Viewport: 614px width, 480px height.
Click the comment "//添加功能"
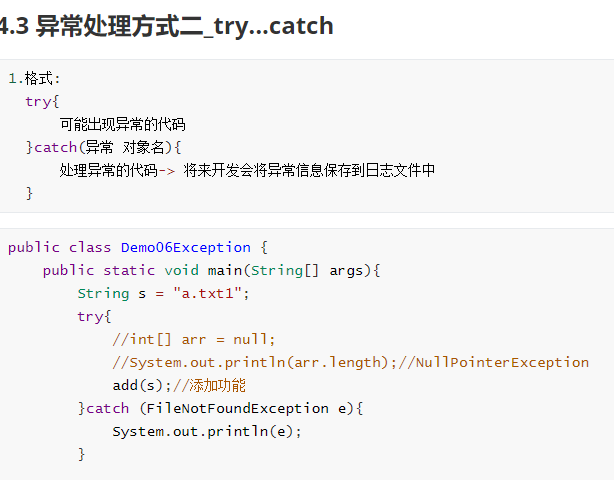tap(209, 386)
